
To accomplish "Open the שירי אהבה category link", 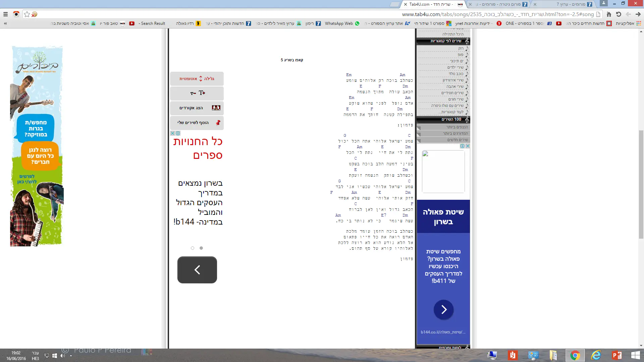I will click(x=454, y=86).
